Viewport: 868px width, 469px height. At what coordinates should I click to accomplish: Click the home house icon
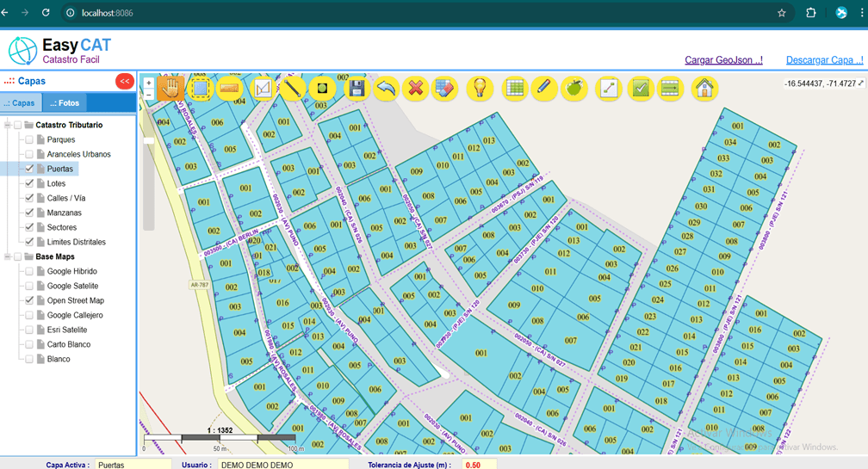pos(704,88)
